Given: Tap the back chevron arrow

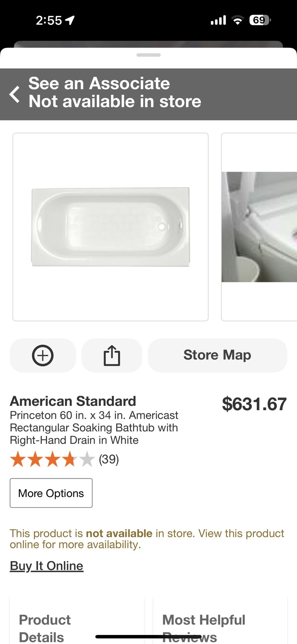Looking at the screenshot, I should 14,94.
